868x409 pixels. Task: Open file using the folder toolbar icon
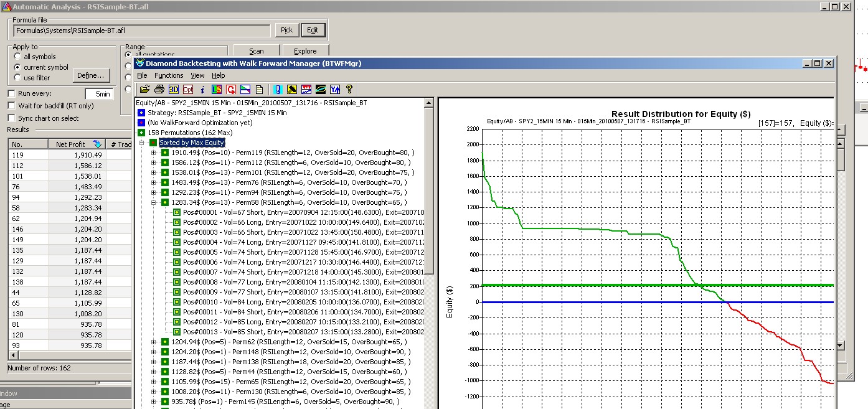[x=144, y=90]
